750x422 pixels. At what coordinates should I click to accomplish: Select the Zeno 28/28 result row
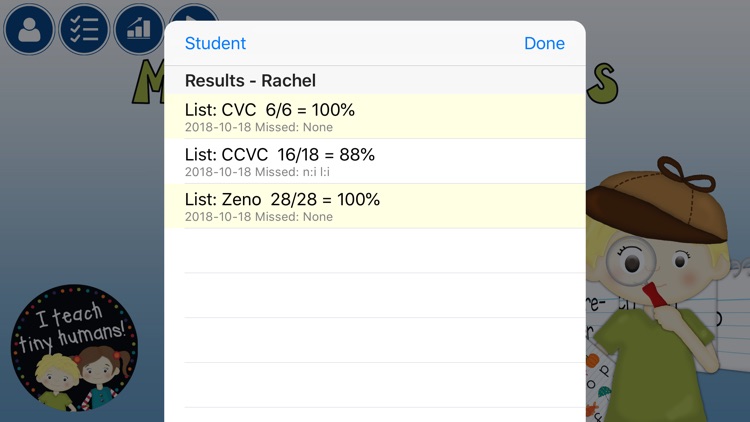tap(375, 206)
